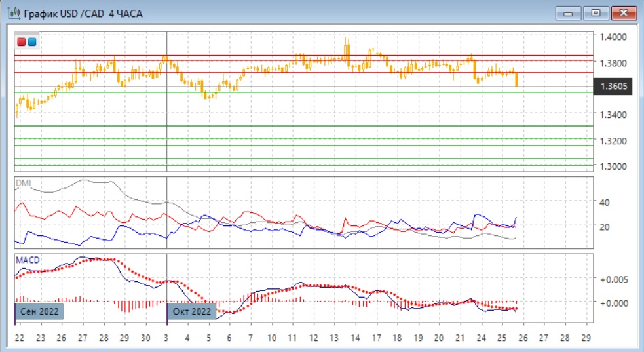Viewport: 644px width, 352px height.
Task: Click date 14 on the time axis
Action: pos(355,338)
